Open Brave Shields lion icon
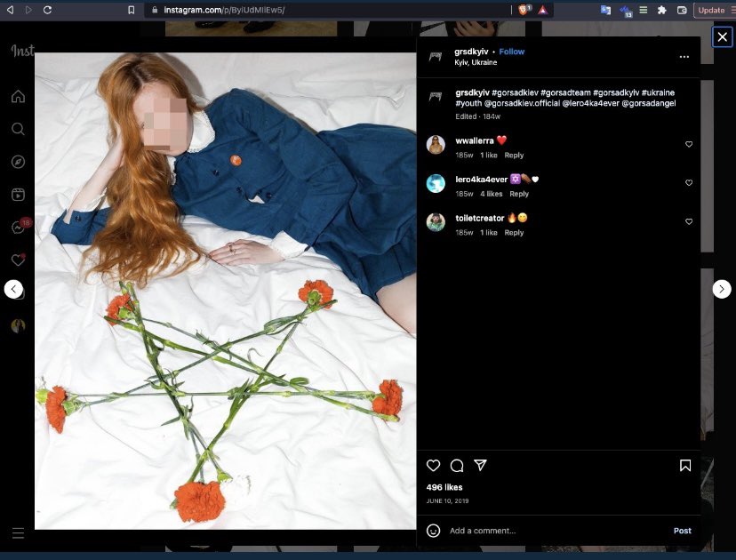736x560 pixels. pyautogui.click(x=524, y=10)
